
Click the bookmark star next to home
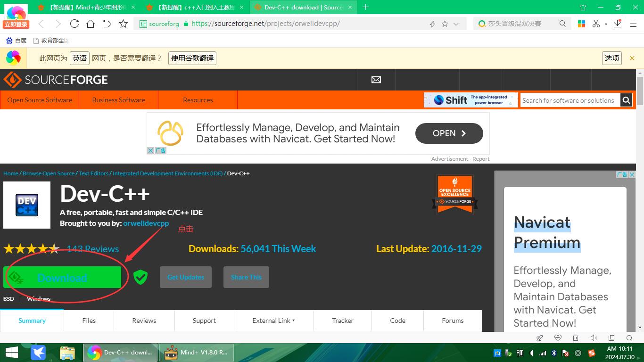coord(123,24)
